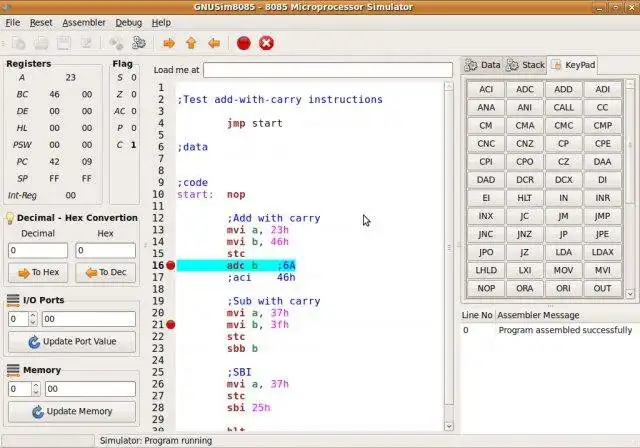Increase the Memory address spinner
The image size is (640, 448).
(36, 385)
